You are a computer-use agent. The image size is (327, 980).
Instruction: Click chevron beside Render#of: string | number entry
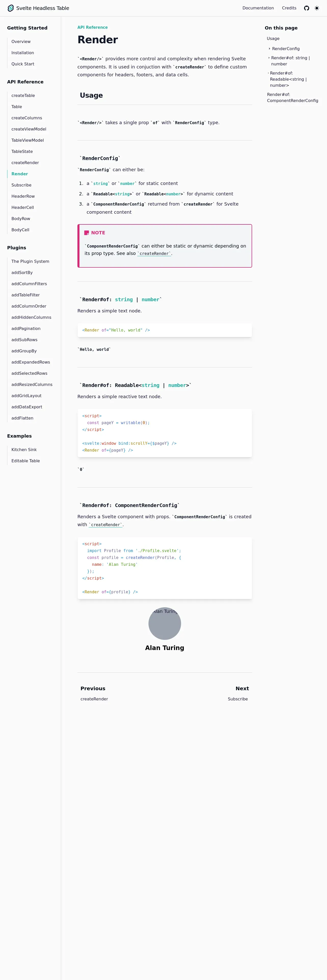point(269,58)
